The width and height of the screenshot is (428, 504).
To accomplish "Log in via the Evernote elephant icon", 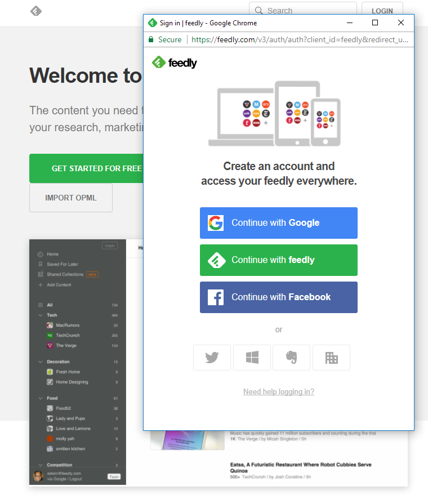I will coord(291,358).
